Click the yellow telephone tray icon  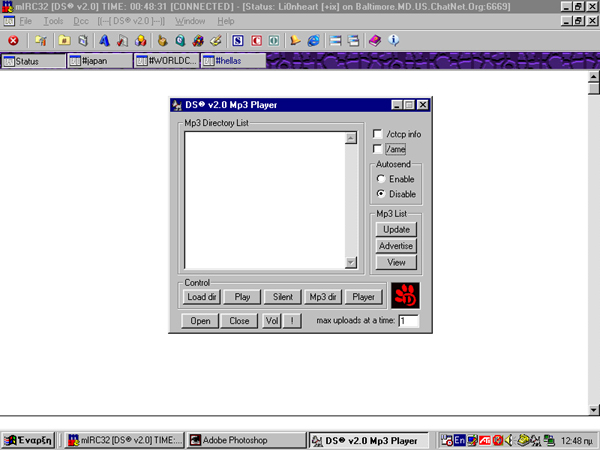523,440
